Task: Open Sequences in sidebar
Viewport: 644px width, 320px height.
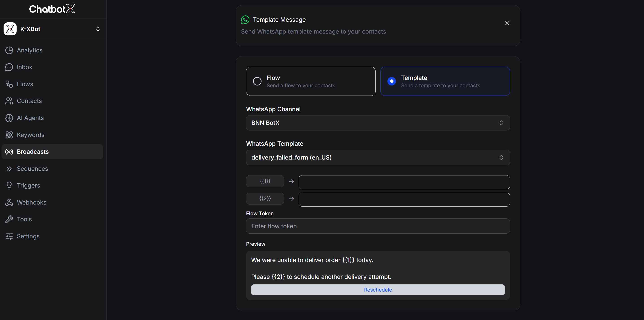Action: click(x=52, y=169)
